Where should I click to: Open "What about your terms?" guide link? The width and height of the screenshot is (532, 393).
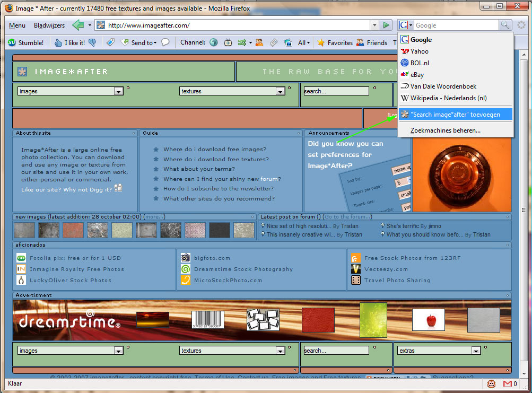pyautogui.click(x=199, y=169)
